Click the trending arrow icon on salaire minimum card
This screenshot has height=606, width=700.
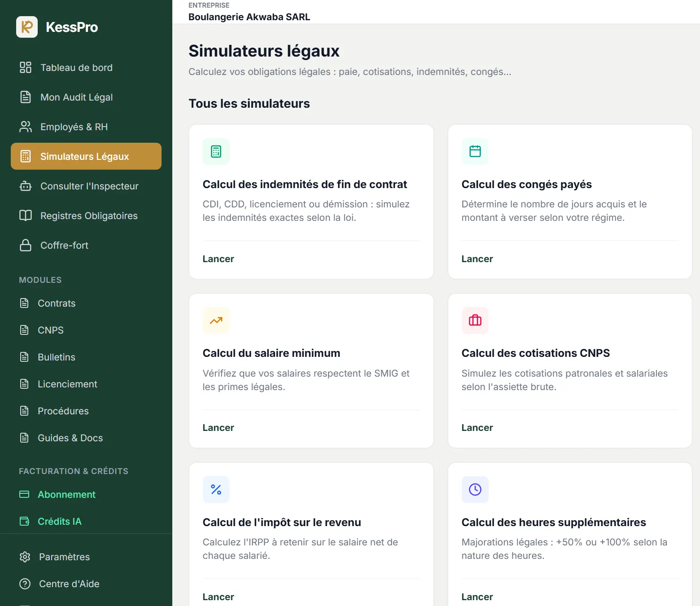[x=216, y=321]
